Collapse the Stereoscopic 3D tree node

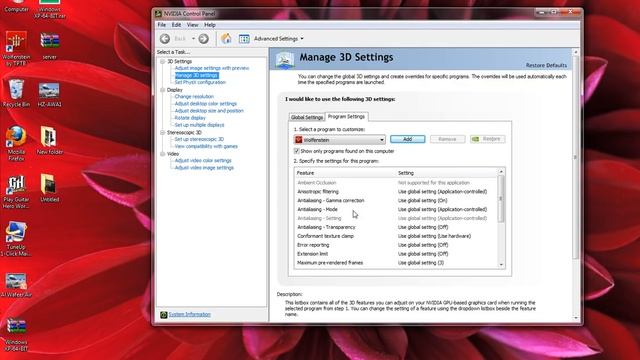pos(162,133)
